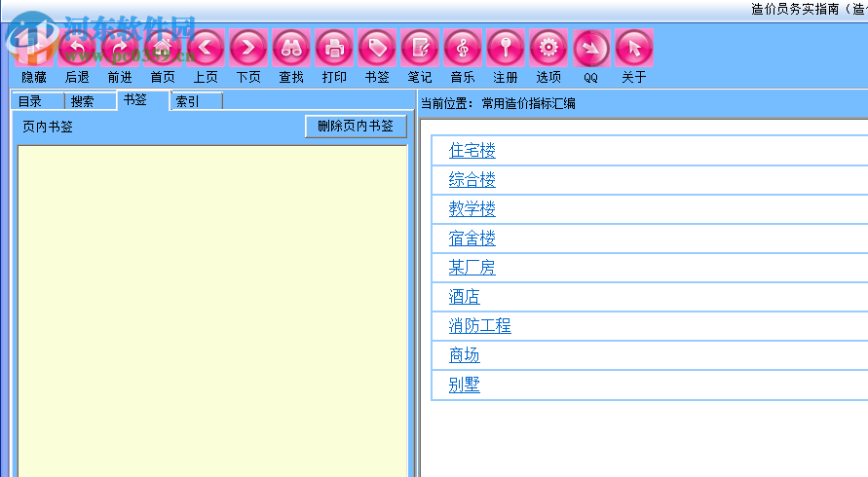The image size is (868, 477).
Task: Open the 消防工程 link
Action: pyautogui.click(x=480, y=326)
